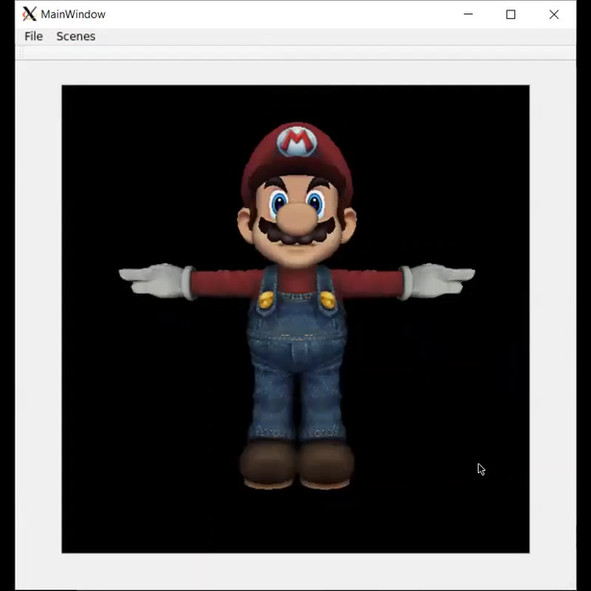Click the M emblem on Mario's cap
591x591 pixels.
click(297, 142)
